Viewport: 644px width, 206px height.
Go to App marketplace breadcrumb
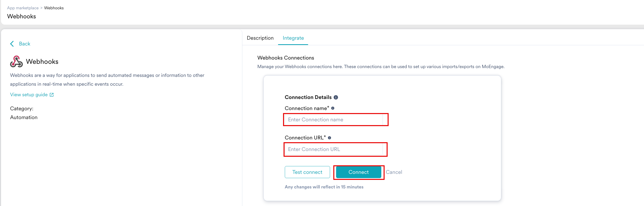(23, 8)
